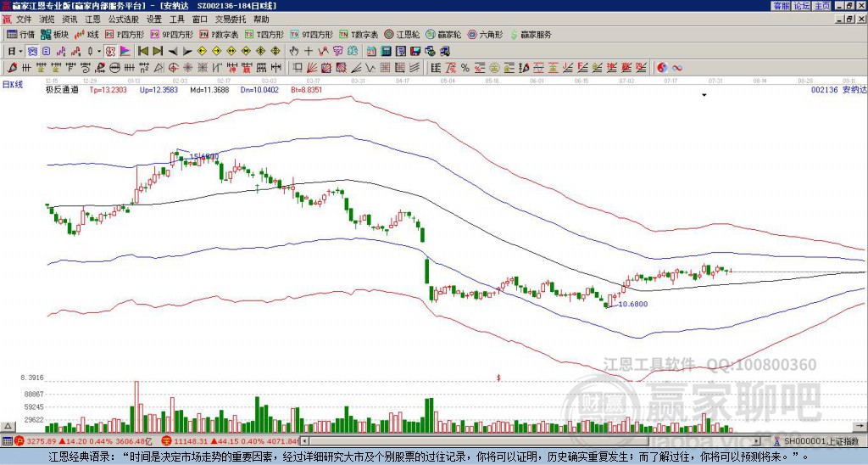Expand the 日 period dropdown

(20, 51)
